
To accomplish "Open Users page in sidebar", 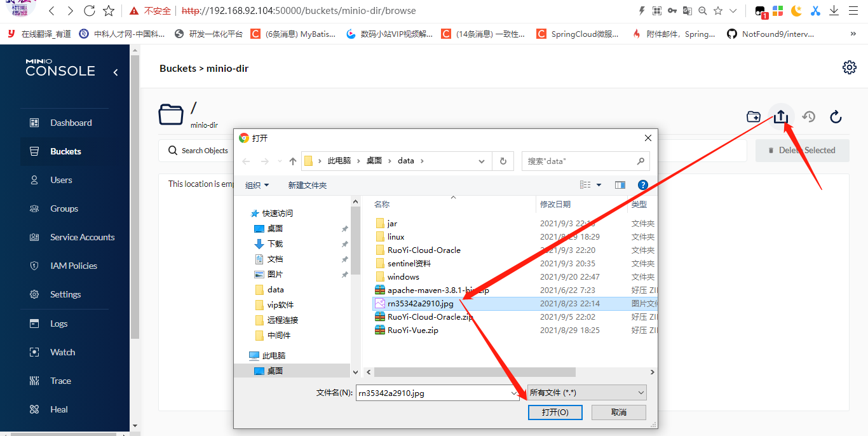I will pyautogui.click(x=61, y=180).
